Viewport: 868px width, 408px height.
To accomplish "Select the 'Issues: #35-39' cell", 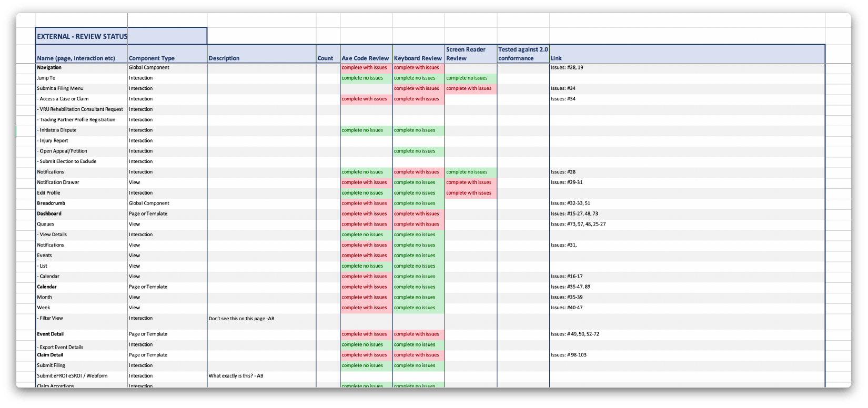I will point(687,298).
